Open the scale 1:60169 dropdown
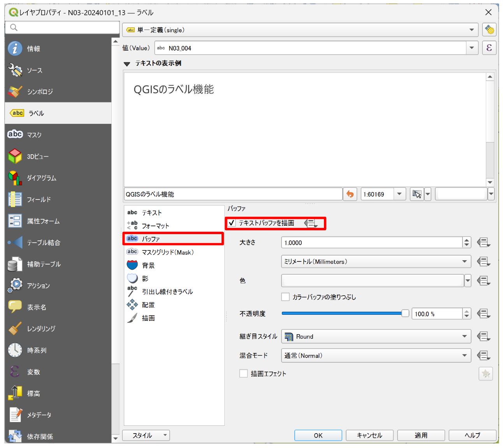 click(x=399, y=194)
